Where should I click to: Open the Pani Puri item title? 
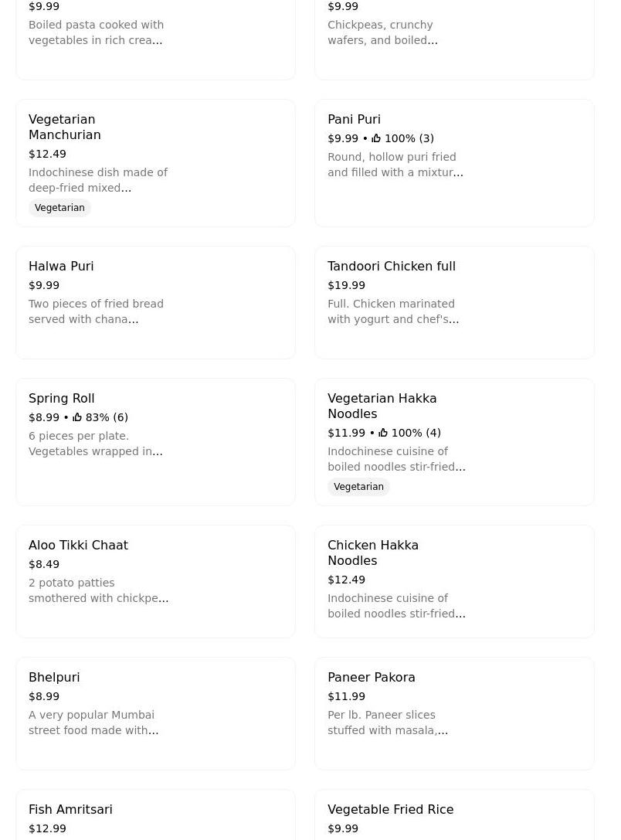click(x=354, y=120)
